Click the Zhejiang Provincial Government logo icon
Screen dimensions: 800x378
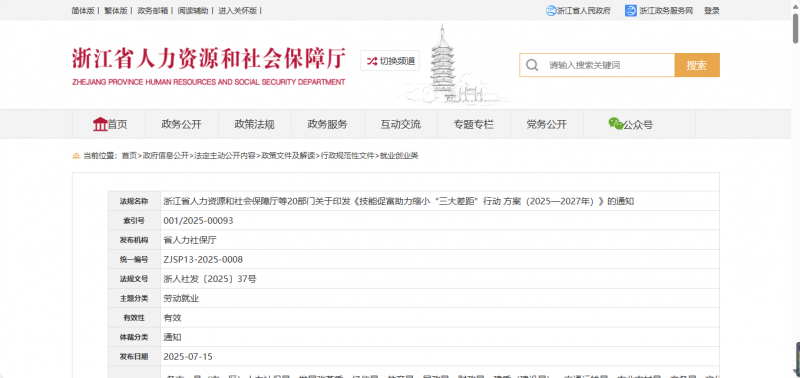[551, 11]
